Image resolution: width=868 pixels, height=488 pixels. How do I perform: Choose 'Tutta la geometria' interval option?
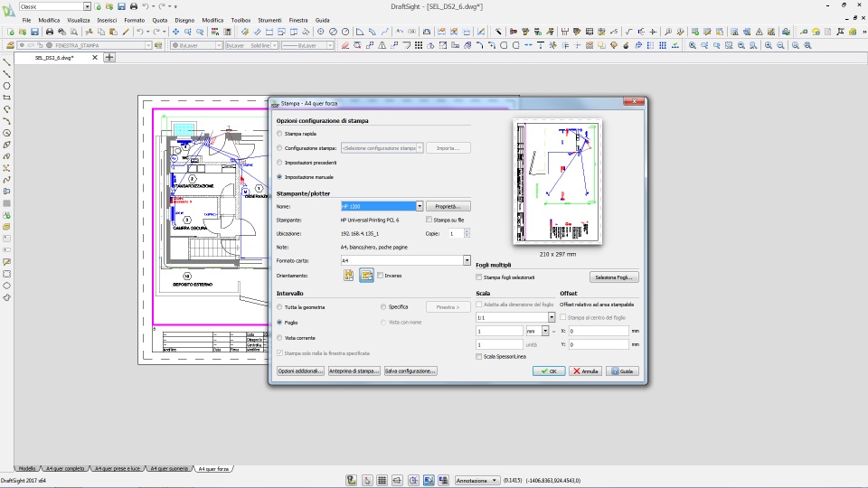279,307
